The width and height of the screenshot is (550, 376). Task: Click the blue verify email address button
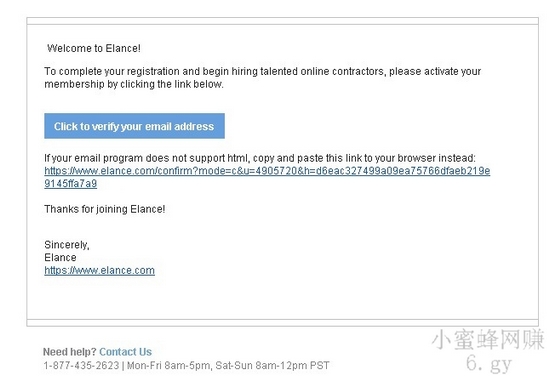point(134,126)
